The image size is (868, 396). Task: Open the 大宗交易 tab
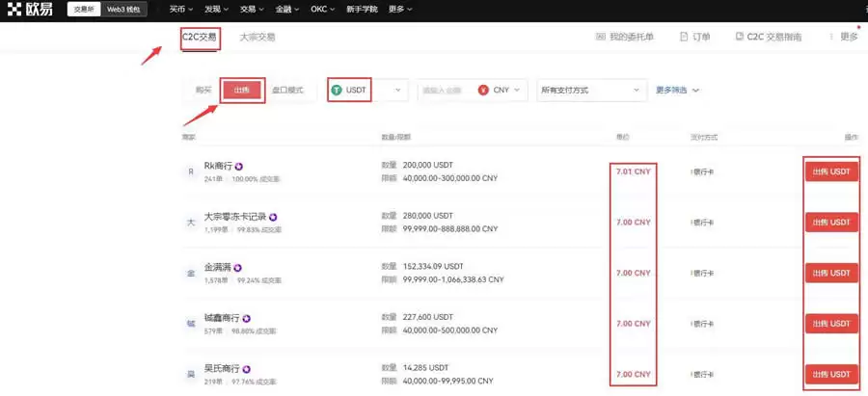[x=257, y=37]
